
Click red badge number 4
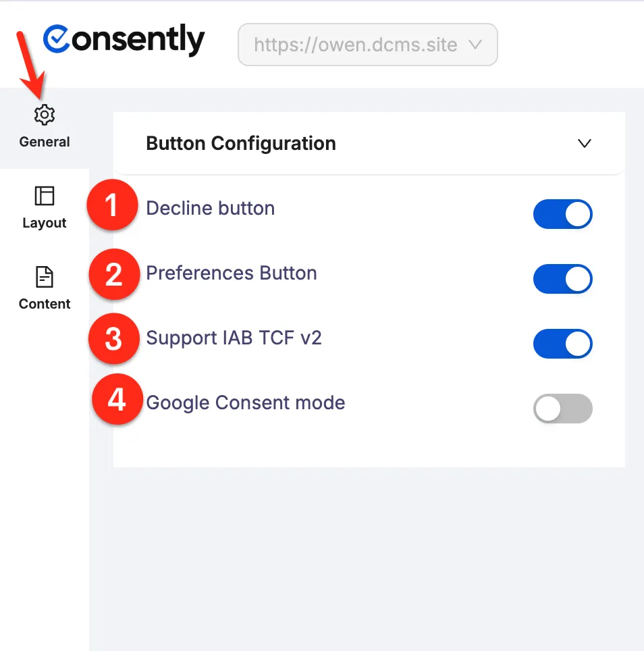tap(117, 400)
